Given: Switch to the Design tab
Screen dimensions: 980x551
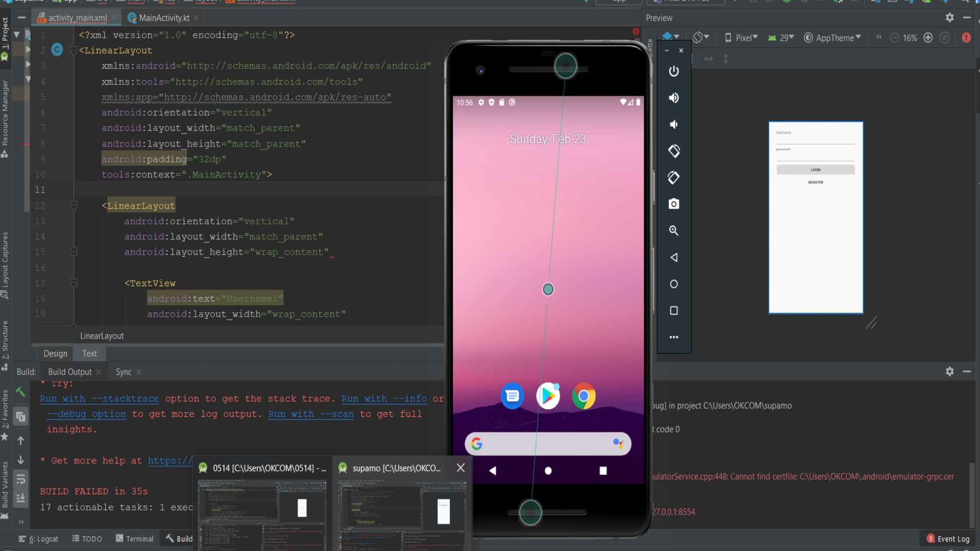Looking at the screenshot, I should click(x=55, y=354).
